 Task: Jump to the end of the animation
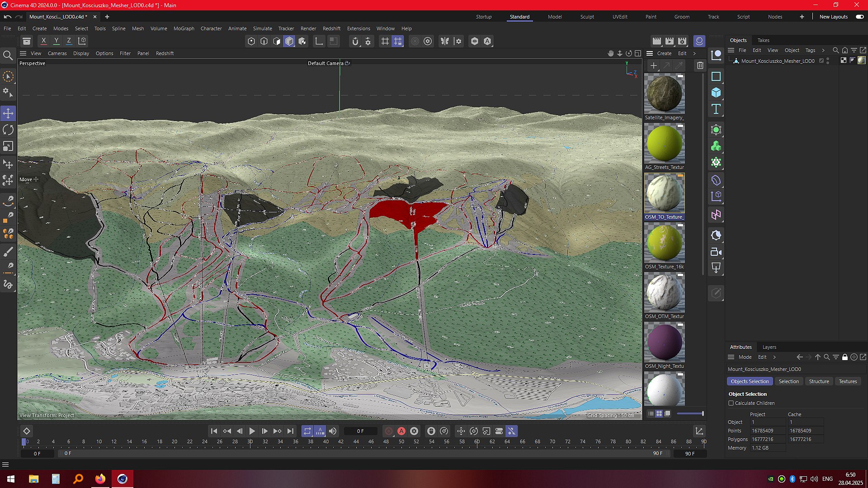(290, 431)
